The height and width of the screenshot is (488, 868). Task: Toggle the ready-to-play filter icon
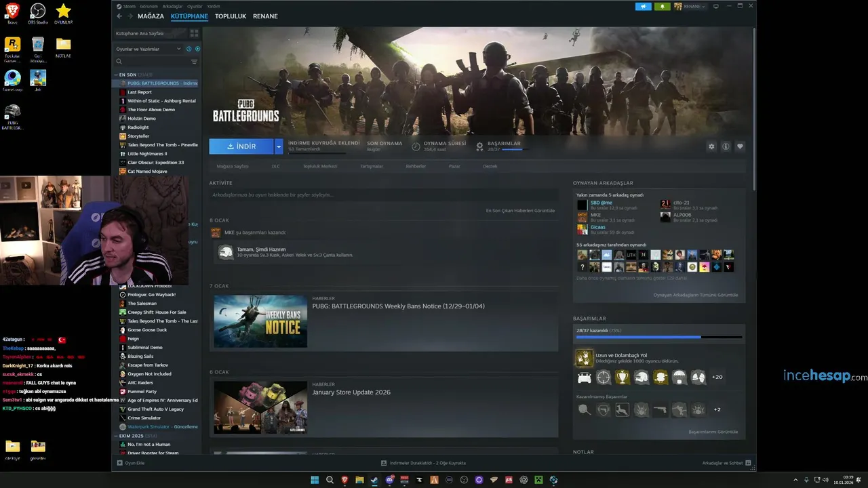point(197,49)
